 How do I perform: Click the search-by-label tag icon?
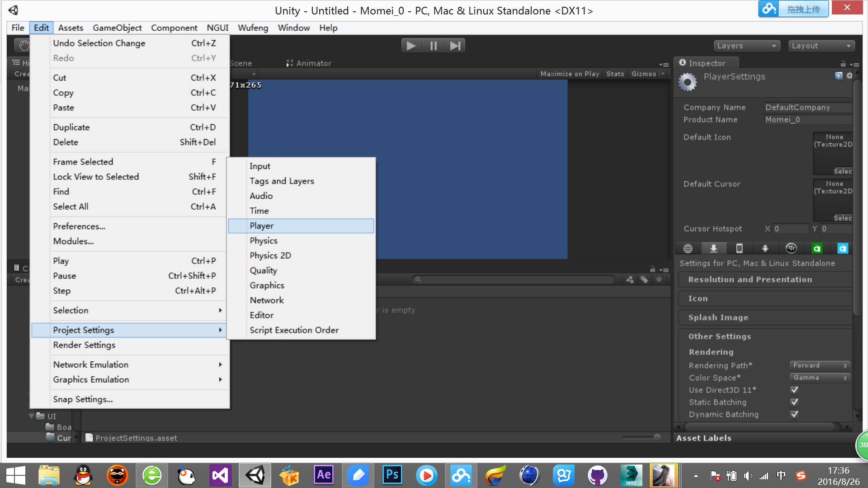645,280
